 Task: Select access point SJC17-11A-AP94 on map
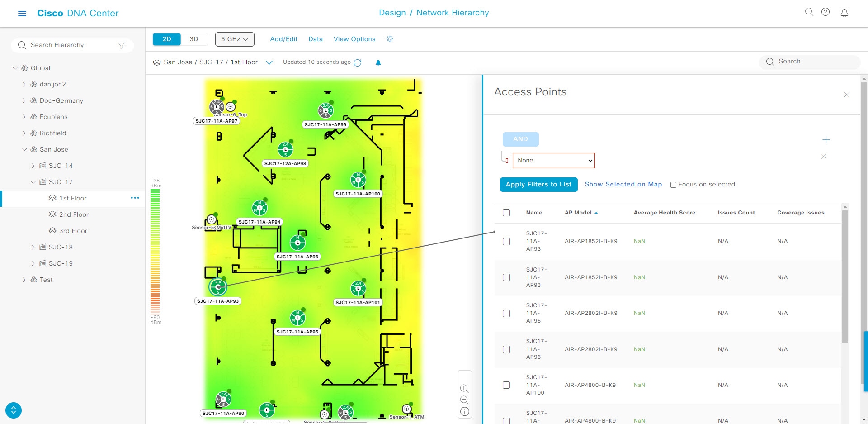tap(259, 208)
